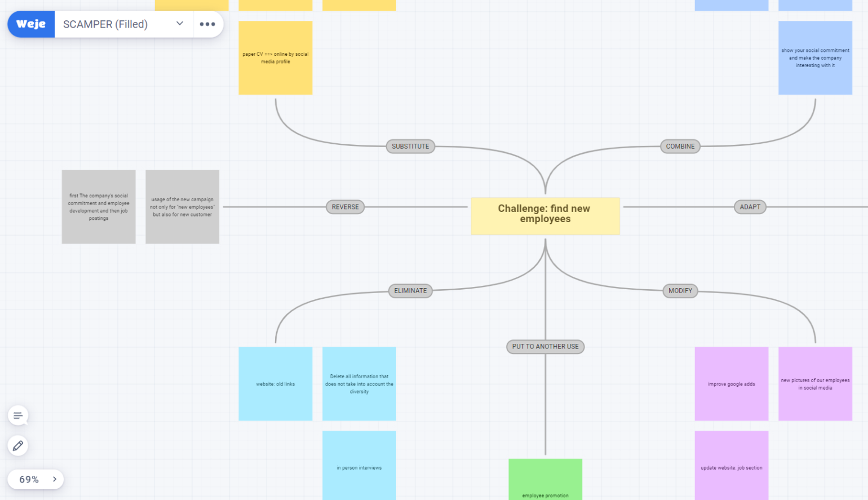Click the PUT TO ANOTHER USE label

click(545, 347)
